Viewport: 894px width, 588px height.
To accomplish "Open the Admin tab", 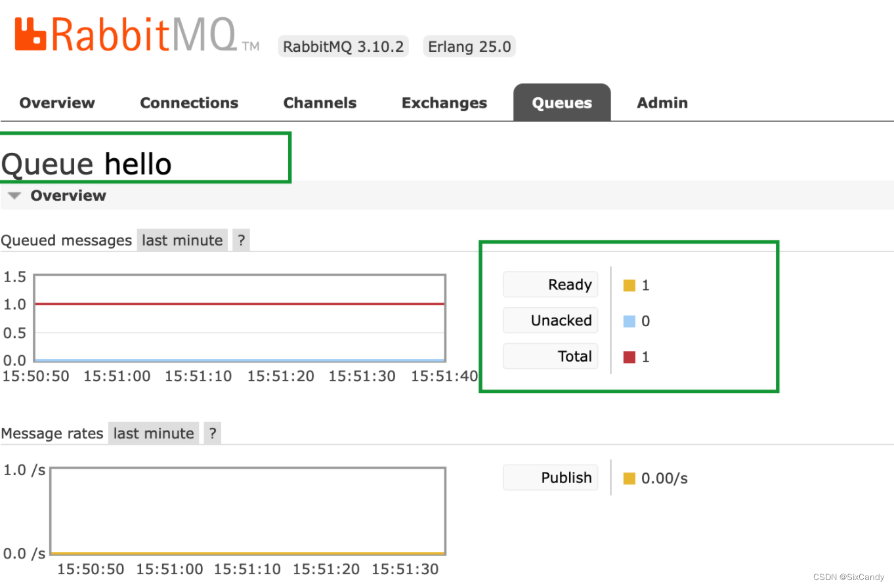I will (662, 103).
